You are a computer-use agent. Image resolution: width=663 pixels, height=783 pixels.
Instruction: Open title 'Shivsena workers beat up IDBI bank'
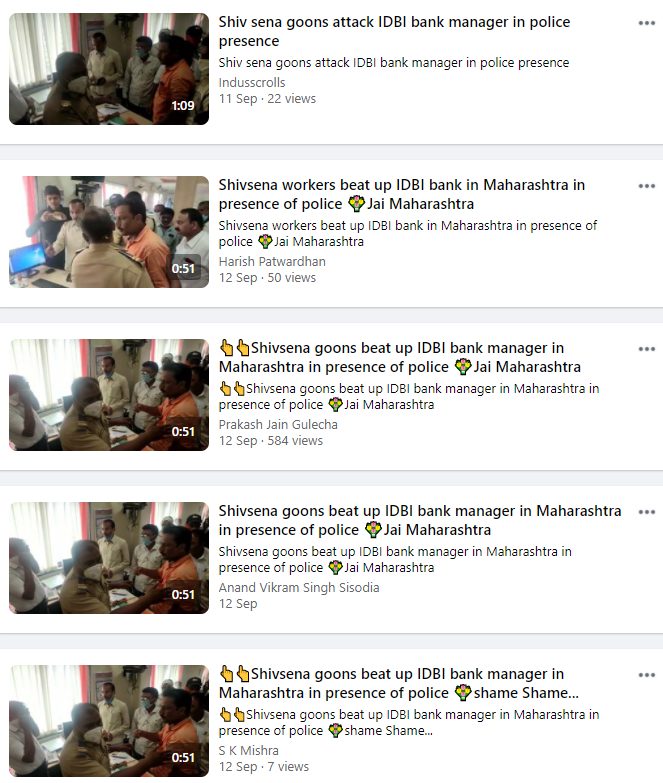pyautogui.click(x=402, y=194)
